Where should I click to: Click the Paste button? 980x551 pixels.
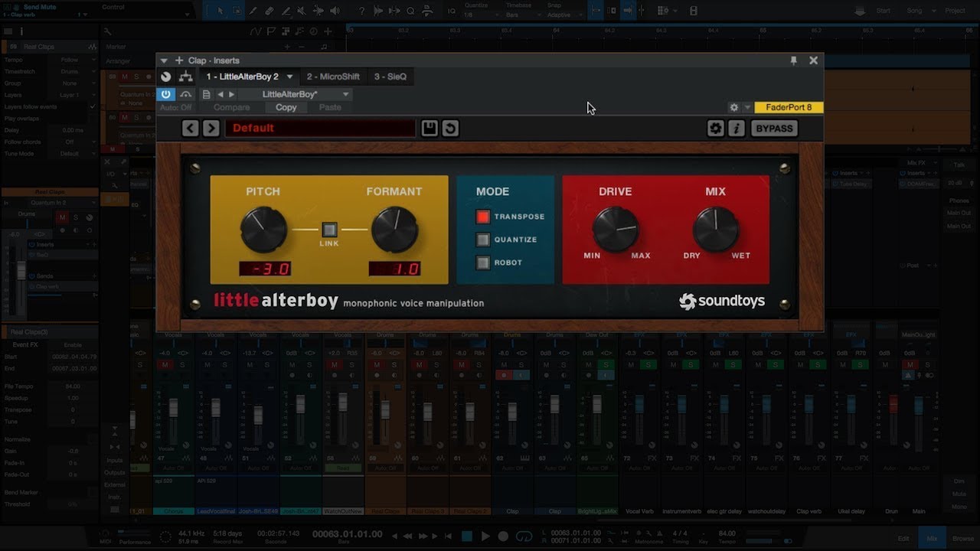click(x=330, y=108)
